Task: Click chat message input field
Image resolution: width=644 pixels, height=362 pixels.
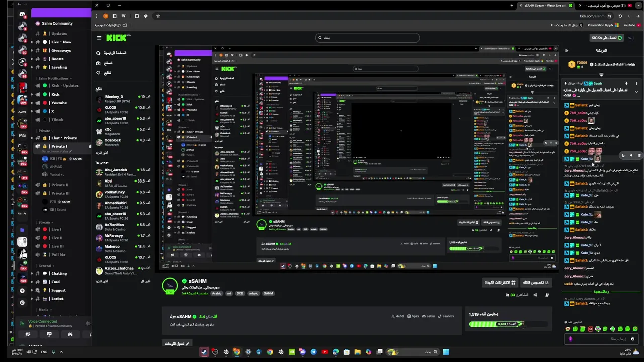Action: click(x=602, y=339)
